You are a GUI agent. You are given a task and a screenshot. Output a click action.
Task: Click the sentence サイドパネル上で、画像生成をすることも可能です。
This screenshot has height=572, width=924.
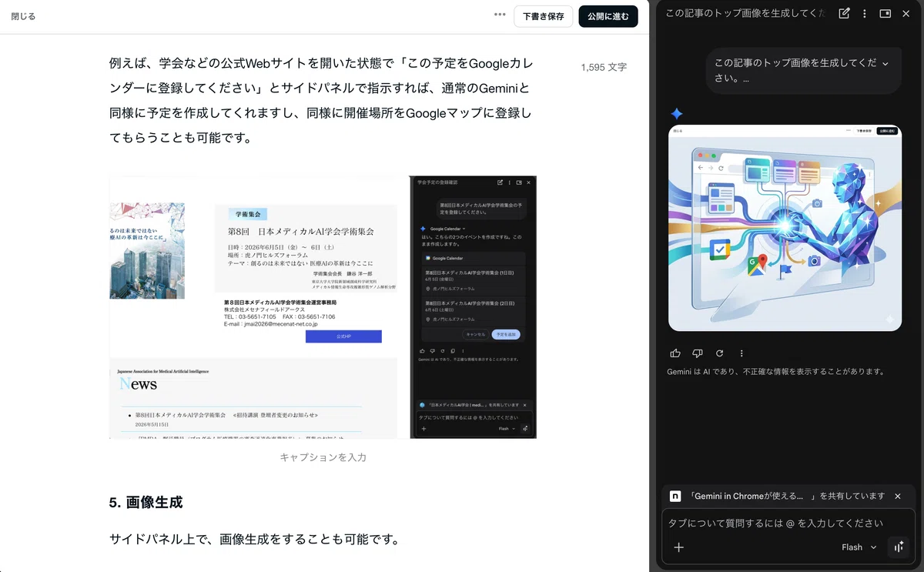tap(254, 539)
